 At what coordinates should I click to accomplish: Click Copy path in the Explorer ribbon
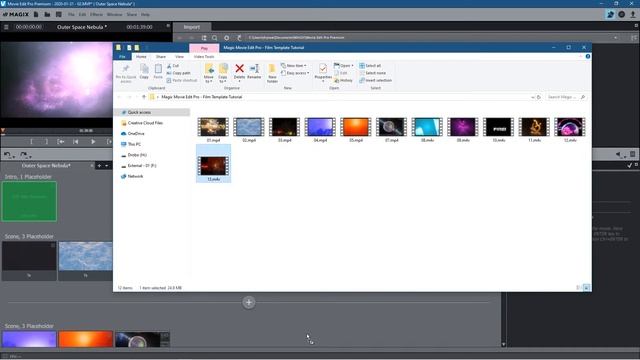(178, 73)
